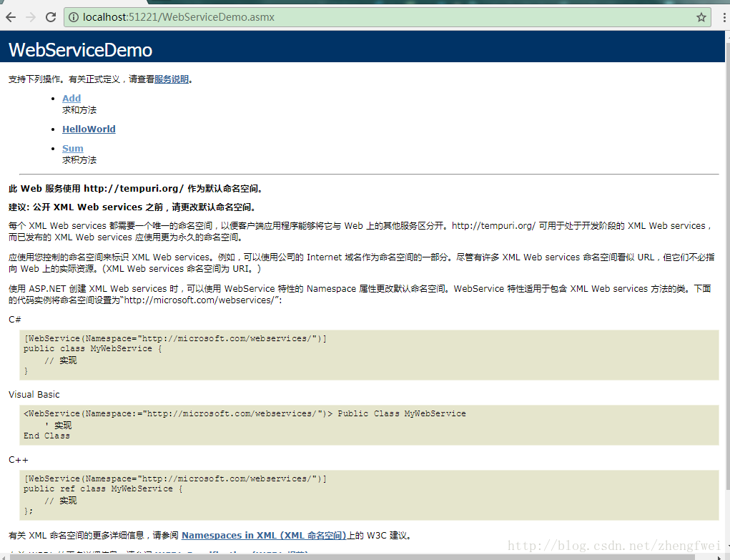Open the Chrome three-dot menu
This screenshot has width=730, height=560.
tap(724, 17)
